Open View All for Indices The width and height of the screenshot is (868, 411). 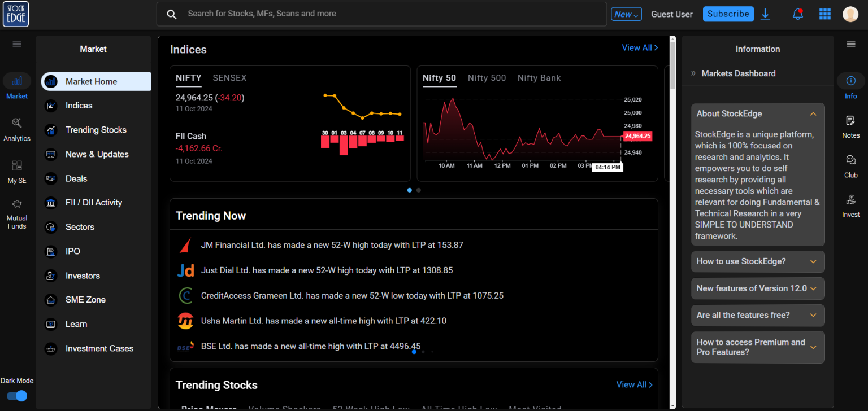[x=639, y=47]
